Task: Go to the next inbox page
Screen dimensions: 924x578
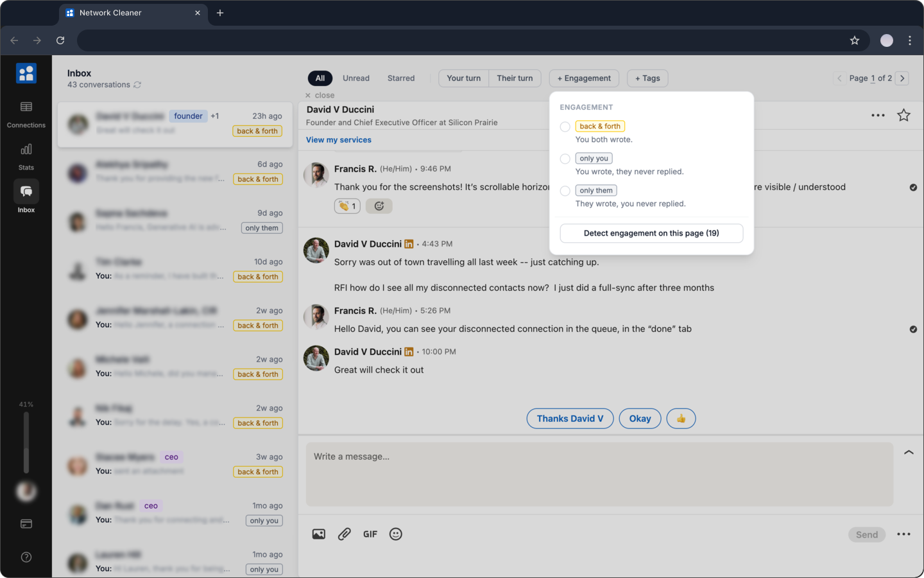Action: (x=902, y=78)
